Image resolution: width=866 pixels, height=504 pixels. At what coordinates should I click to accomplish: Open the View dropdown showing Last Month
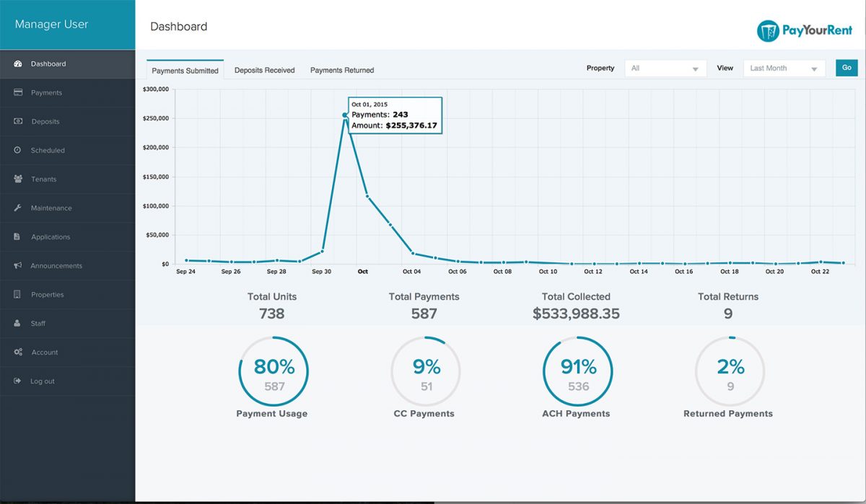pyautogui.click(x=784, y=68)
